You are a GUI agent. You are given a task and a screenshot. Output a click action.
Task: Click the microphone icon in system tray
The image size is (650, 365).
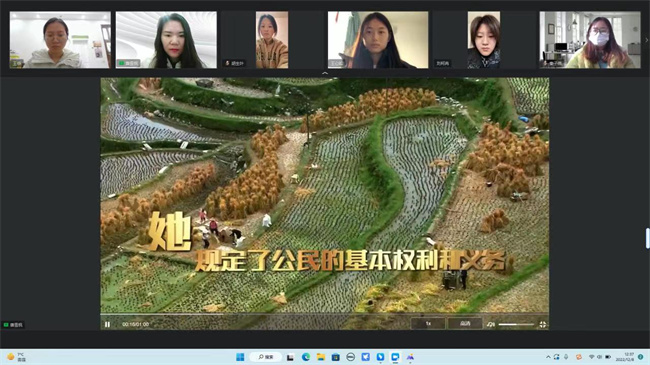566,357
